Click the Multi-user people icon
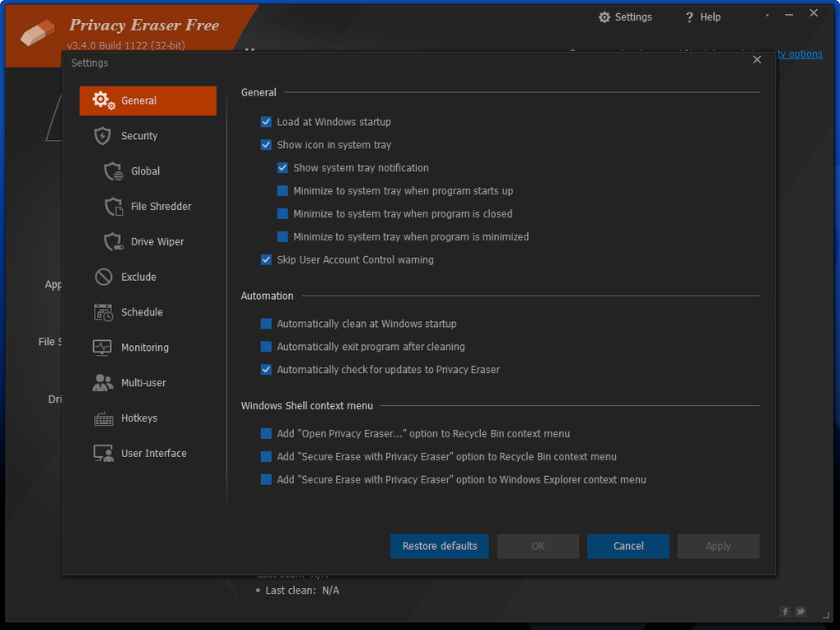Viewport: 840px width, 630px height. 103,382
